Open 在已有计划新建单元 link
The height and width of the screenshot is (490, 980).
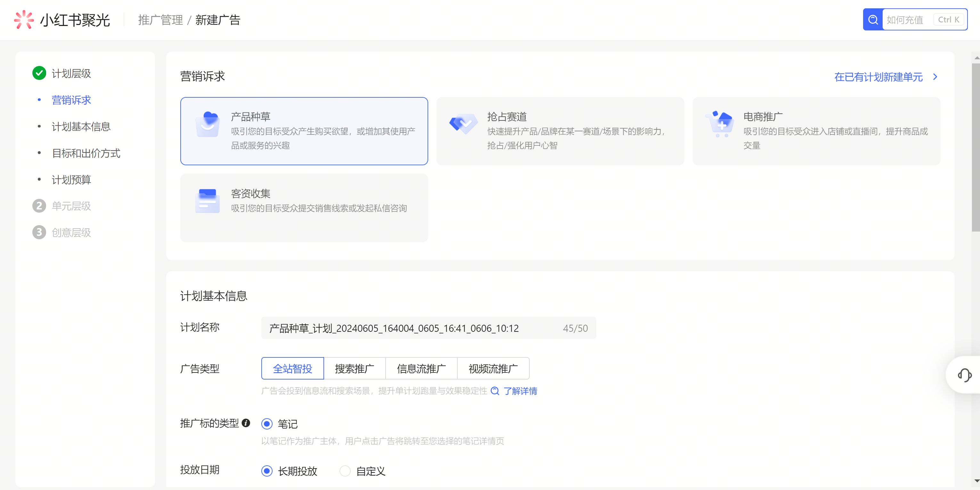[878, 77]
